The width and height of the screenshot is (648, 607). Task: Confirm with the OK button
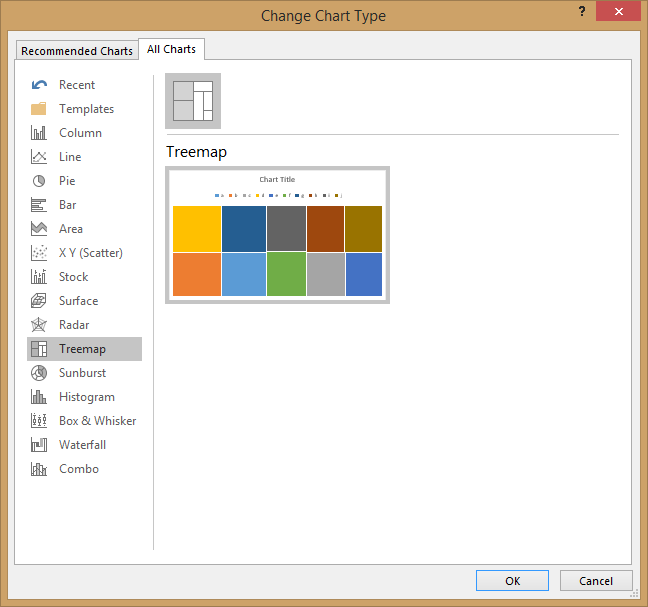tap(512, 581)
